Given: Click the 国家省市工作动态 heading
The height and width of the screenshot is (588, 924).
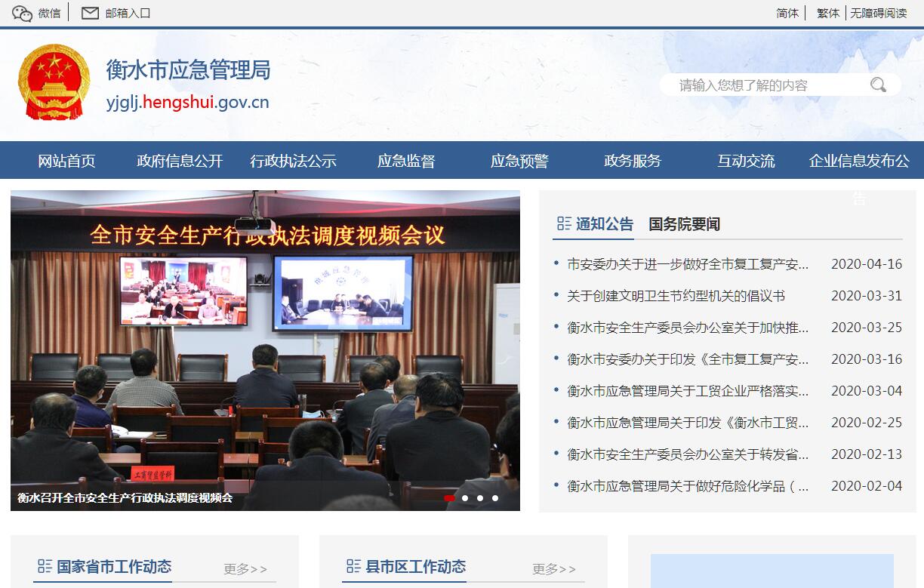Looking at the screenshot, I should (114, 566).
